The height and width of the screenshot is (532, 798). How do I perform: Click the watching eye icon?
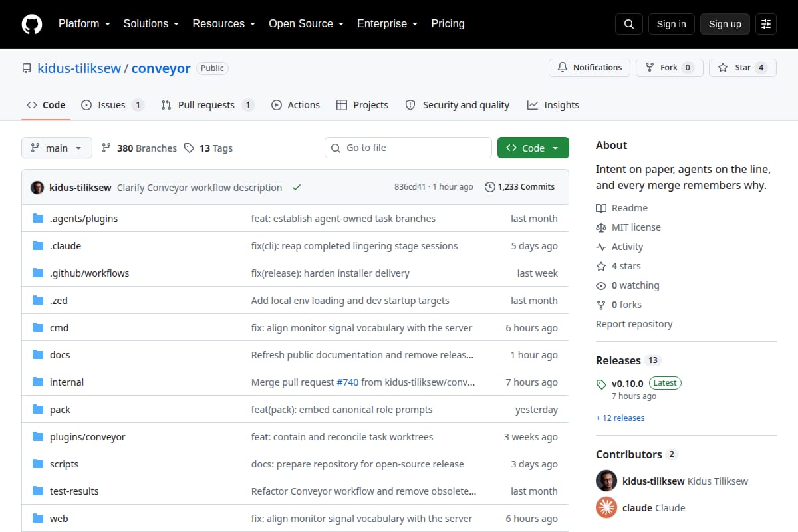(x=601, y=285)
